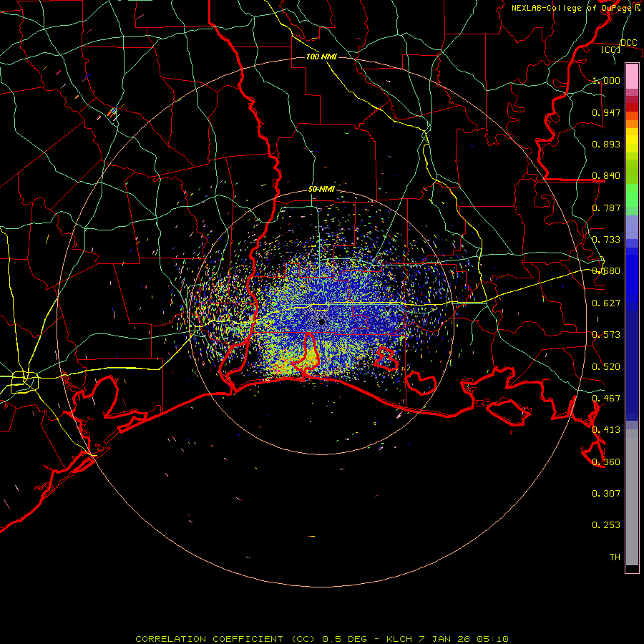Select the 0.893 scale value
644x644 pixels.
[x=606, y=144]
